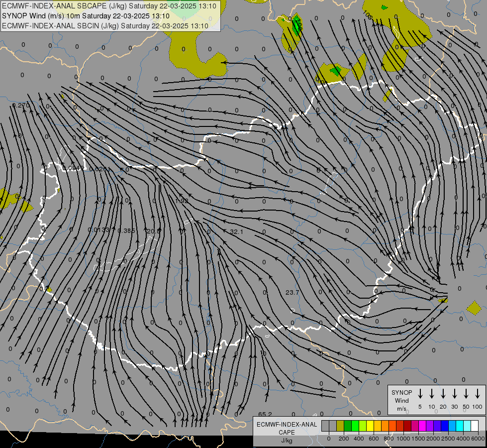Click the 0.0943 value on the map
The width and height of the screenshot is (487, 448).
coord(73,168)
